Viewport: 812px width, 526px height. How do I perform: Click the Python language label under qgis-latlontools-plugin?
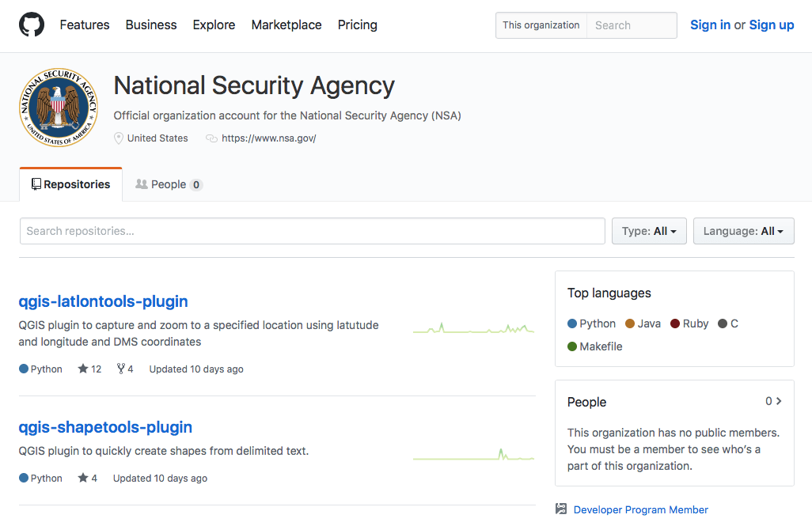click(x=46, y=369)
